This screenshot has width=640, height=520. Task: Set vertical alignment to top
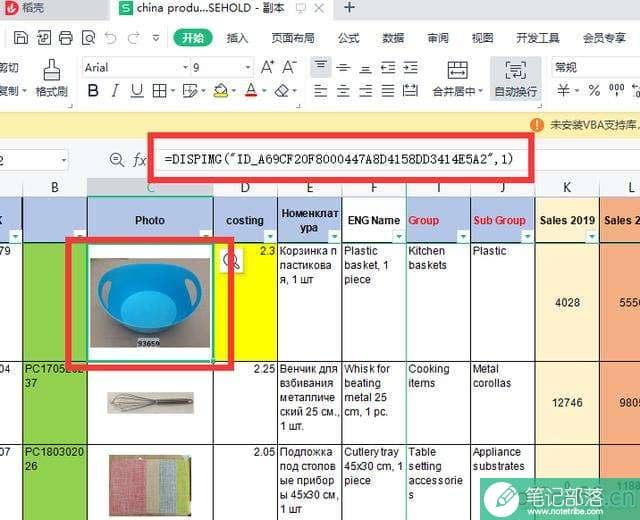click(x=320, y=67)
